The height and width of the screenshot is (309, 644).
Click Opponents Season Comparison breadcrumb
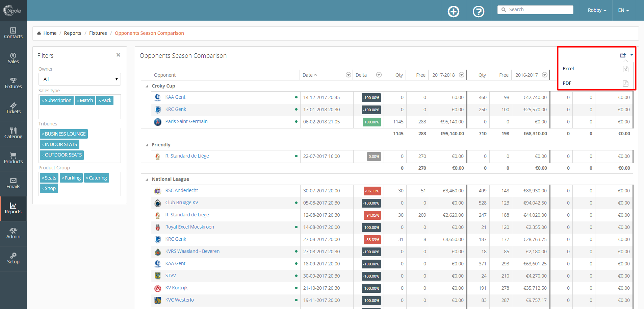coord(149,33)
